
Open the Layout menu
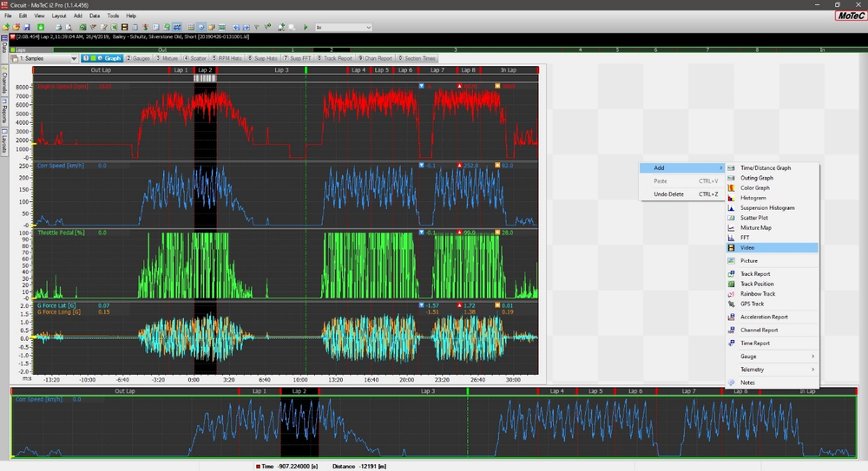coord(59,16)
